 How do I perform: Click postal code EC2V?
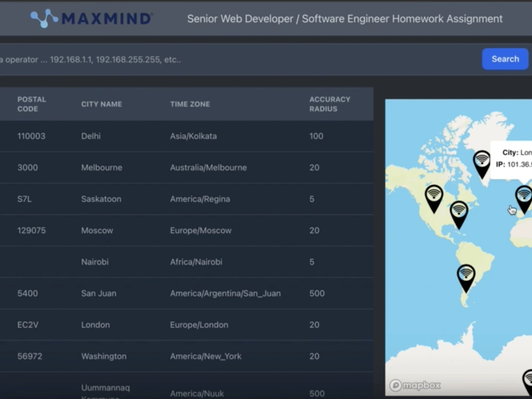(x=28, y=325)
